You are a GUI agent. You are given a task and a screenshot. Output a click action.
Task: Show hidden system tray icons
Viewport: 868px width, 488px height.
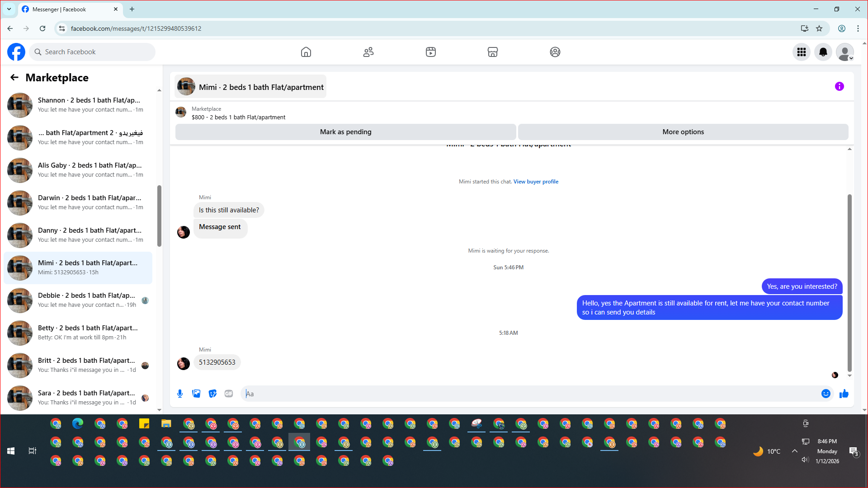[794, 451]
